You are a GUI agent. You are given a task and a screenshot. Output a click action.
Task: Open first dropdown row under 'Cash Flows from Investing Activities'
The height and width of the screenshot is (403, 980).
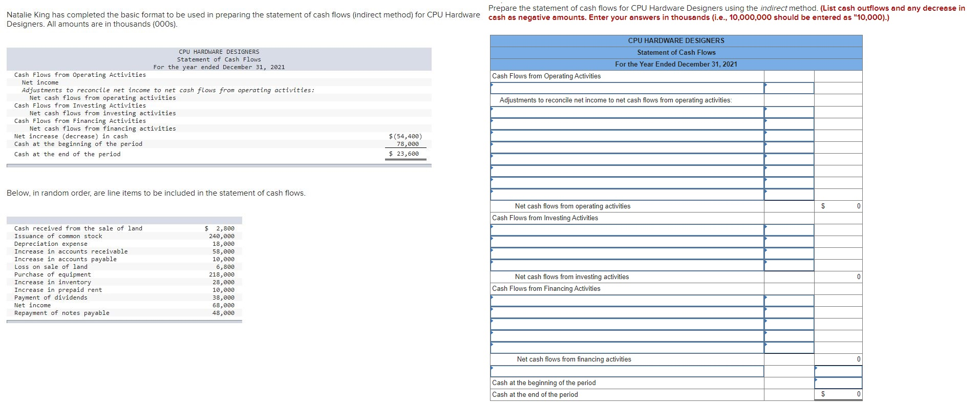pos(627,230)
